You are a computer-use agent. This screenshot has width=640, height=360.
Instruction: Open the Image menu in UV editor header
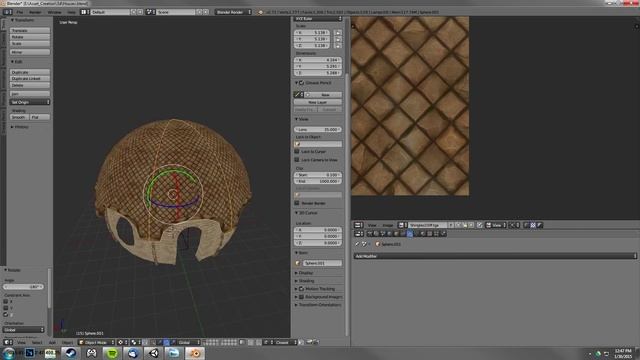pyautogui.click(x=387, y=225)
